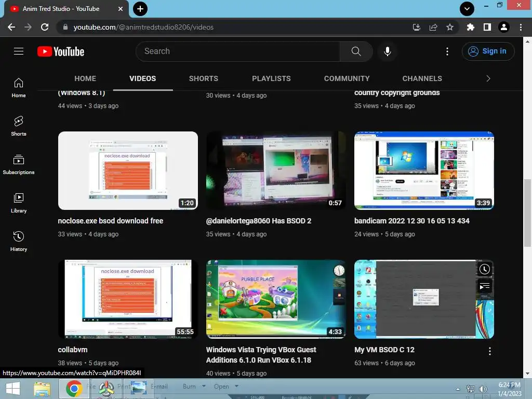Click title 'noclose.exe bsod download free'
The height and width of the screenshot is (399, 532).
[x=111, y=221]
